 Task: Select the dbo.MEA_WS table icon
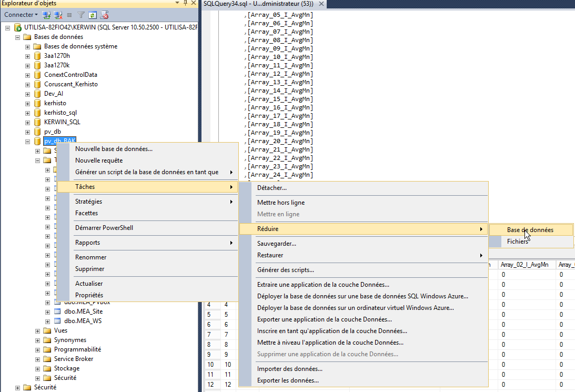pyautogui.click(x=57, y=321)
